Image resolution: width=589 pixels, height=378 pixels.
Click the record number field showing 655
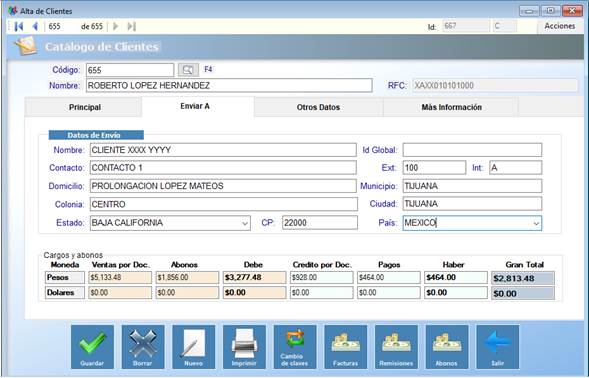(x=62, y=26)
